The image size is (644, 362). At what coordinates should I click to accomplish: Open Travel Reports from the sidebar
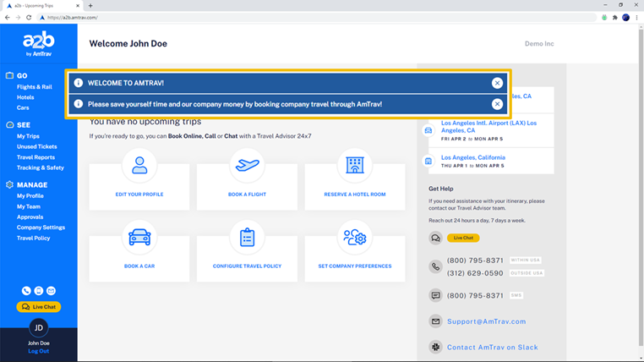(35, 157)
